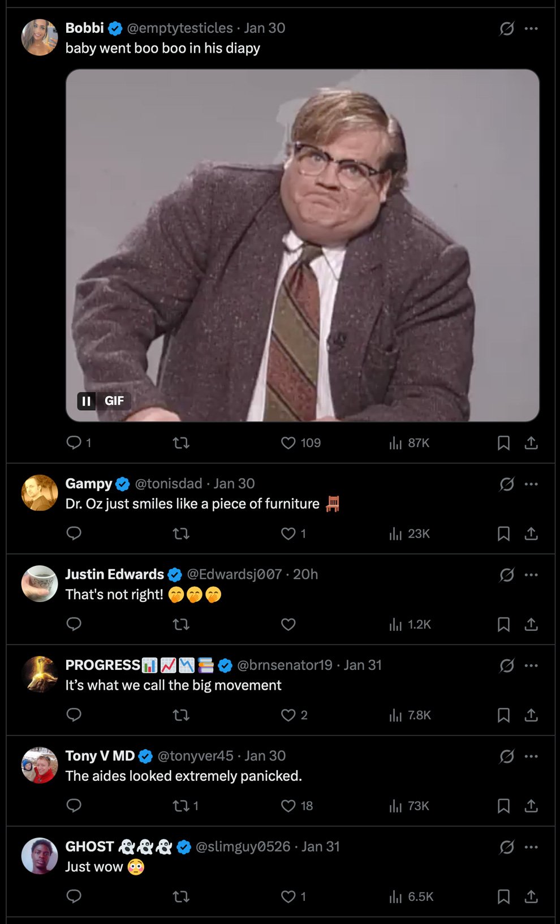This screenshot has height=924, width=560.
Task: Pause the GIF in Bobbi's tweet
Action: pyautogui.click(x=87, y=401)
